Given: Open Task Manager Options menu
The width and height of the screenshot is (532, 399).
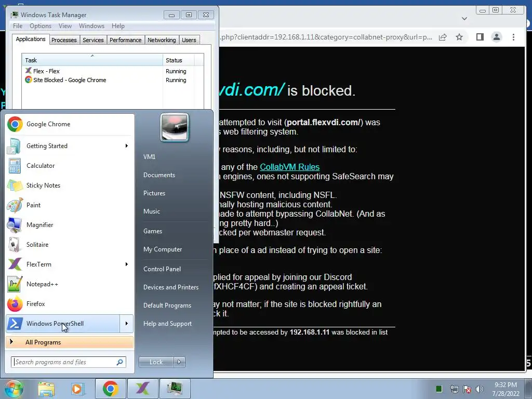Looking at the screenshot, I should [41, 26].
